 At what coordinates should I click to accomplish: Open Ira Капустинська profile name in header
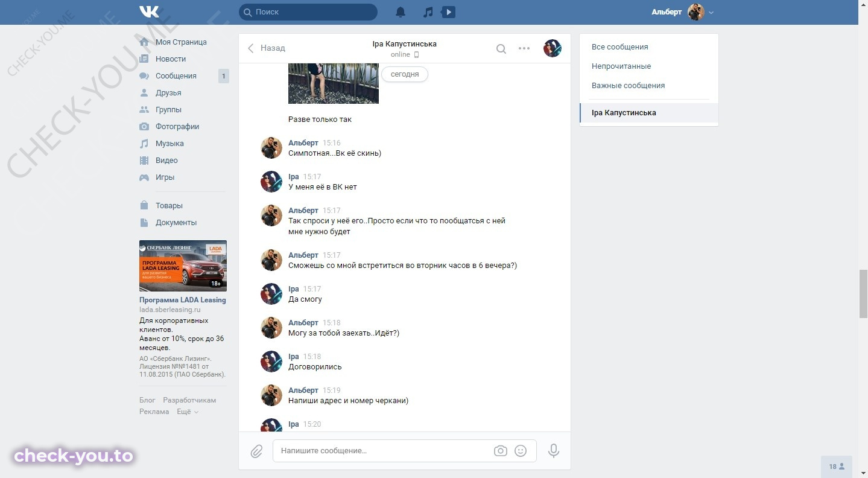[x=405, y=44]
